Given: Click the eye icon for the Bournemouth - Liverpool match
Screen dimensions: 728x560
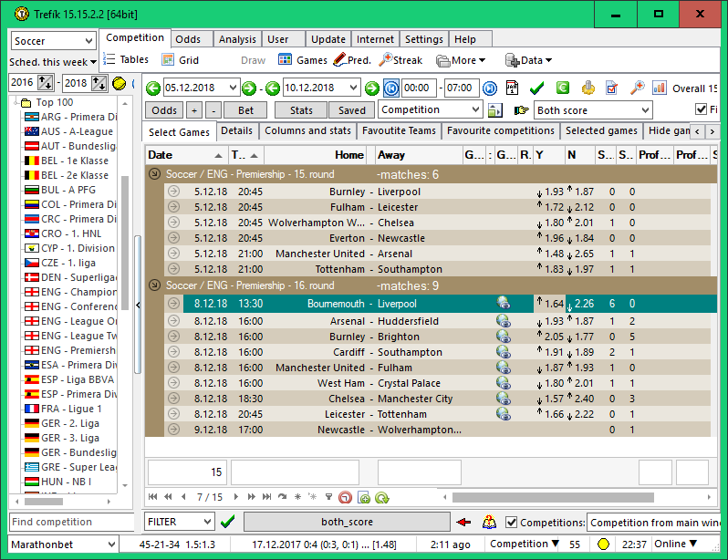Looking at the screenshot, I should [503, 304].
